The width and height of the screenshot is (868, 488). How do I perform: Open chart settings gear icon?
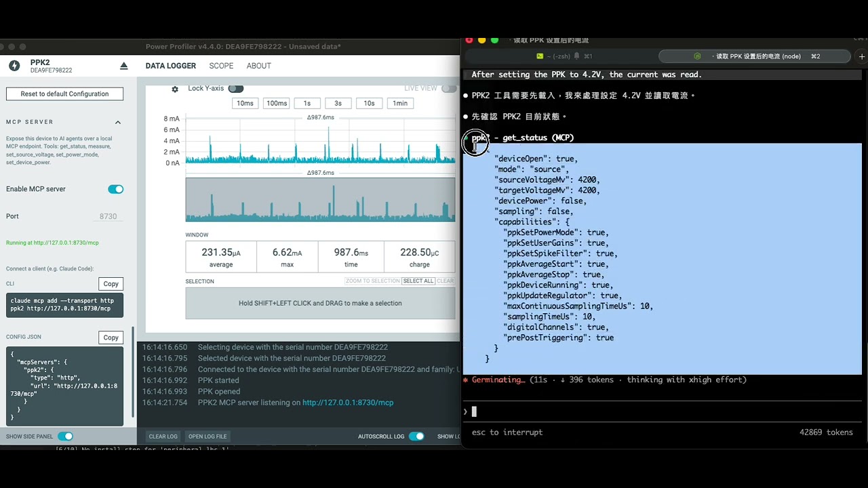pyautogui.click(x=175, y=89)
